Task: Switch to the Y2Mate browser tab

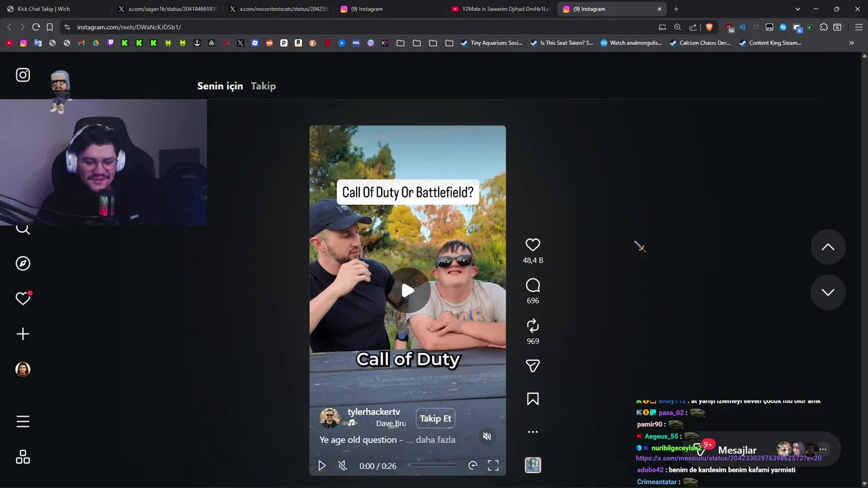Action: click(500, 9)
